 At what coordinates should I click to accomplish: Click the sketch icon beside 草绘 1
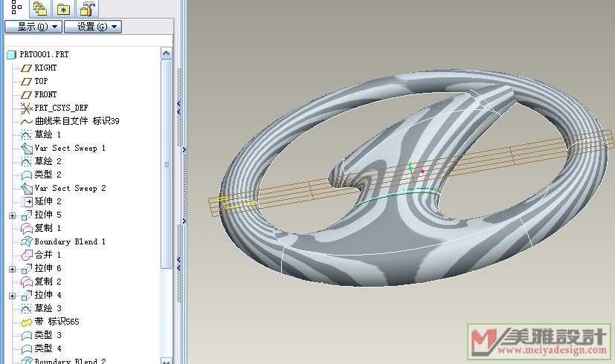coord(26,135)
